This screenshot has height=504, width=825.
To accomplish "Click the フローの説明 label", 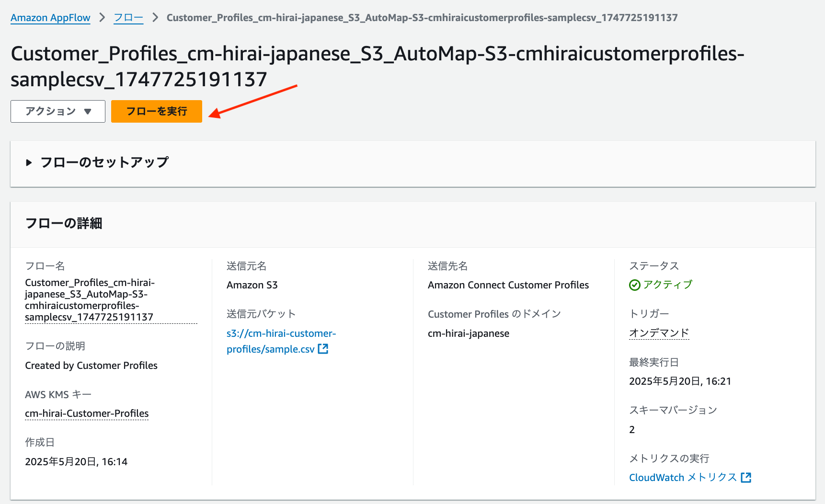I will (55, 346).
